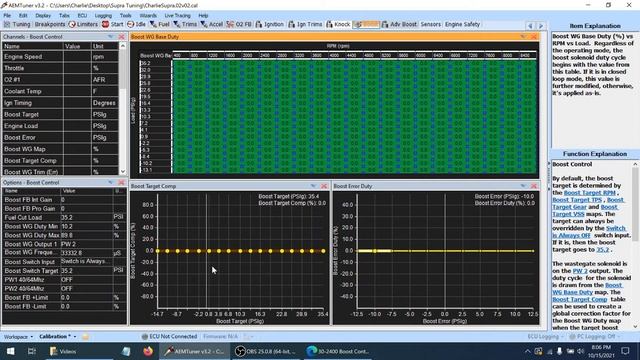
Task: Close the Options - Boost Control panel
Action: [x=121, y=182]
